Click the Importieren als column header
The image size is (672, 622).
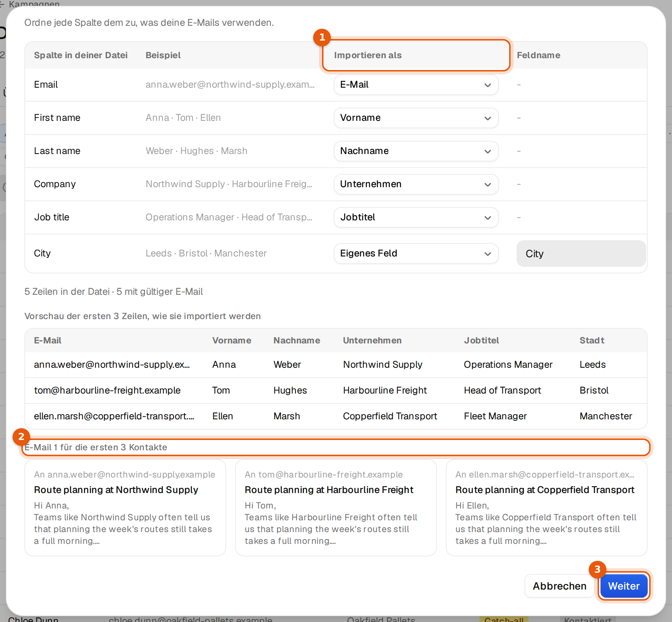click(x=368, y=55)
